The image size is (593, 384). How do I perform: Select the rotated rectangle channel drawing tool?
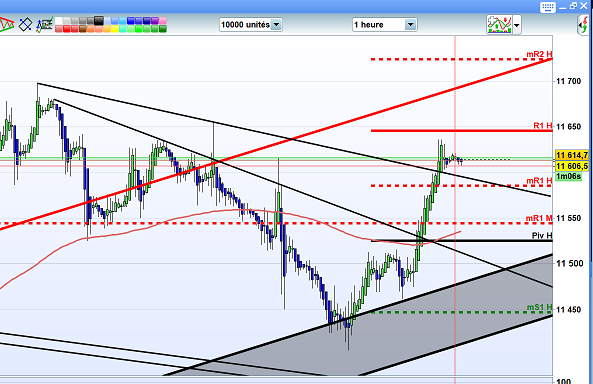click(x=25, y=25)
